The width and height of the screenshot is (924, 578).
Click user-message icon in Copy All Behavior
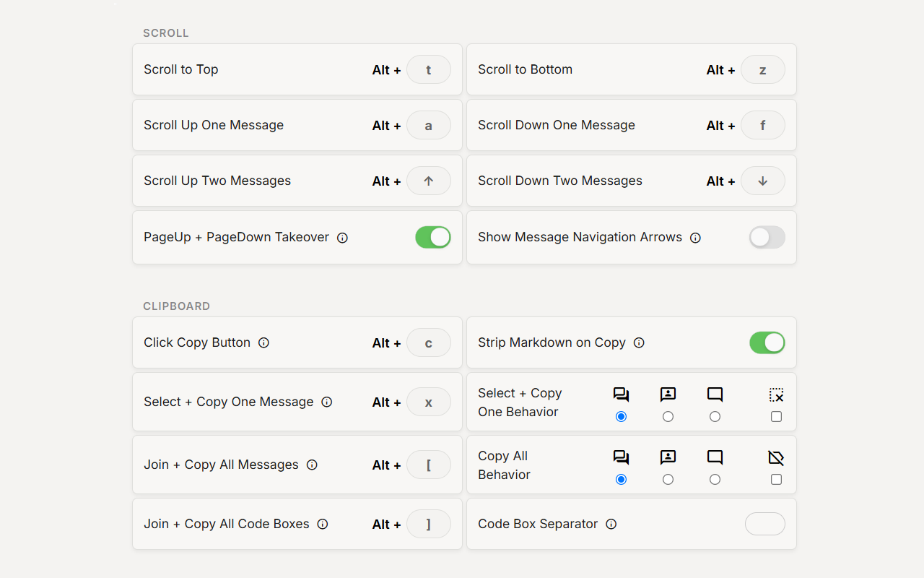668,458
